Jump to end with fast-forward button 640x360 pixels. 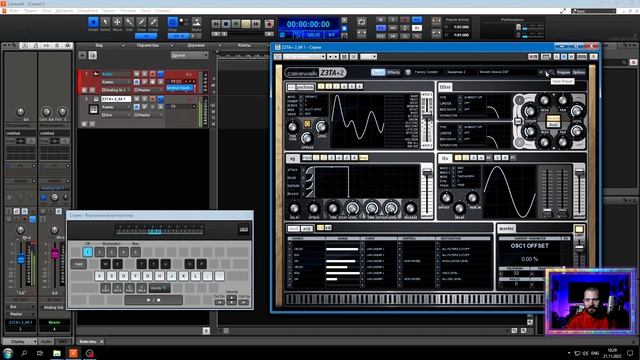(256, 24)
